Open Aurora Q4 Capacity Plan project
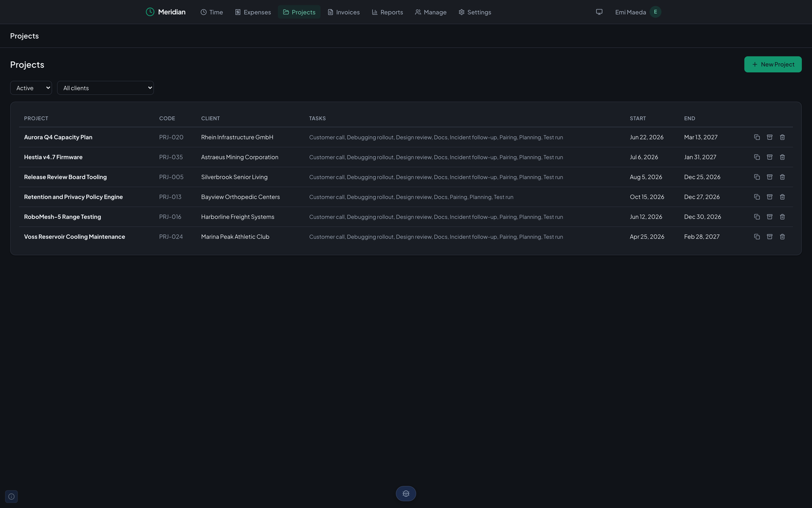The image size is (812, 508). click(58, 137)
